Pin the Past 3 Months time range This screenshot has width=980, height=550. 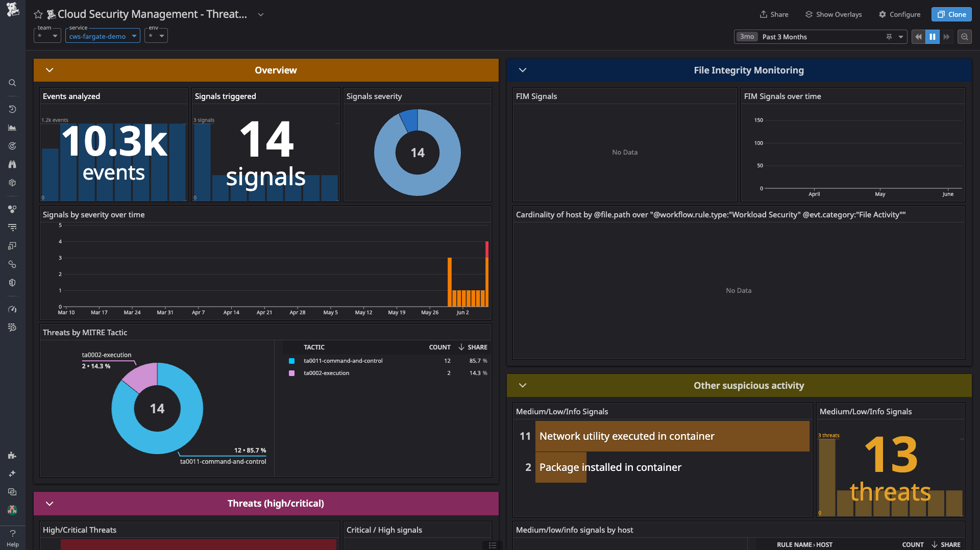pyautogui.click(x=889, y=37)
